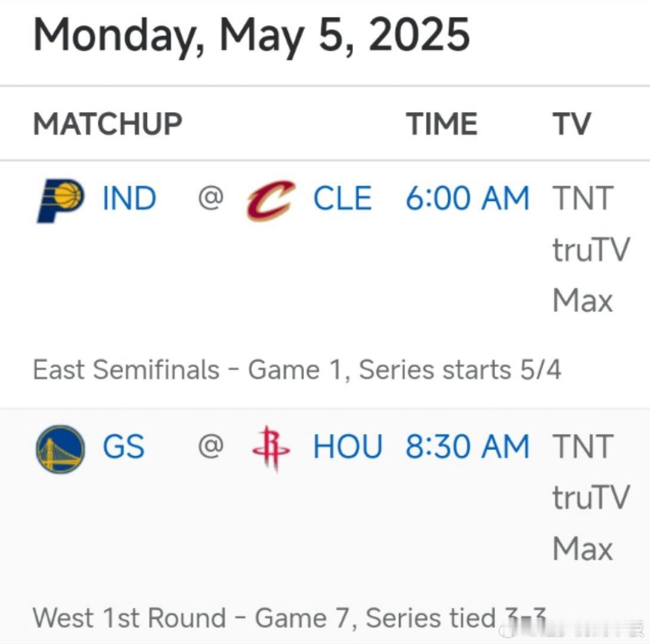650x644 pixels.
Task: Open the CLE team link
Action: pos(342,198)
